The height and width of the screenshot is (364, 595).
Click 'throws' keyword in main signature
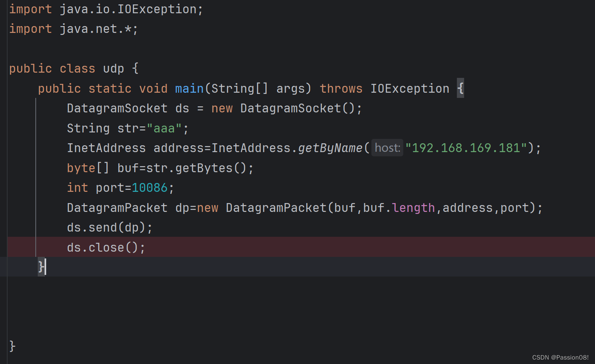pyautogui.click(x=341, y=89)
